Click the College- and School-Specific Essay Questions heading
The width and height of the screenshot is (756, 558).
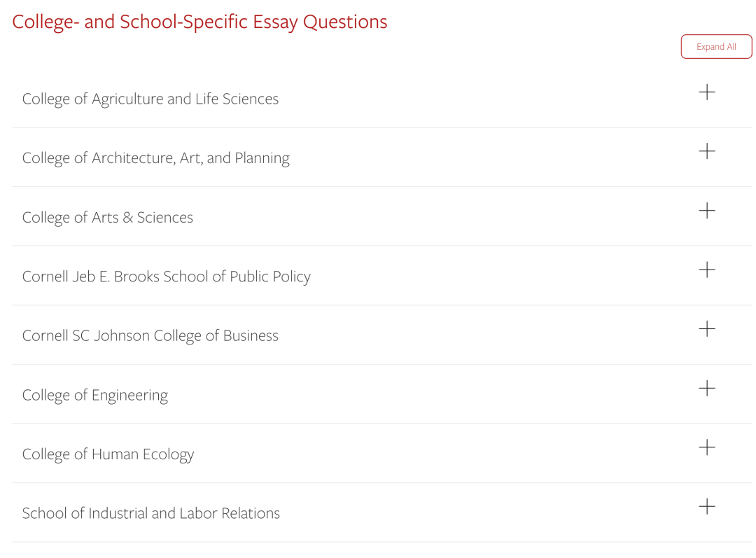pyautogui.click(x=199, y=22)
